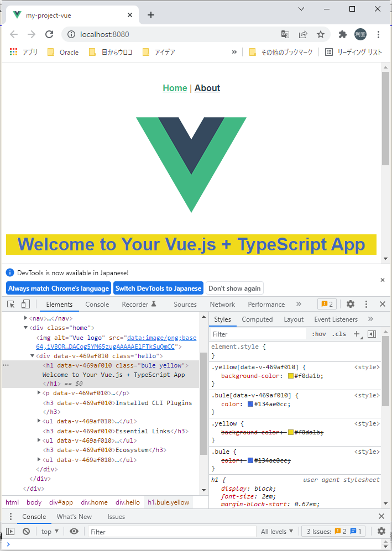Screen dimensions: 392x551
Task: Open .bule[data-v-469af010] color swatch
Action: click(x=250, y=404)
